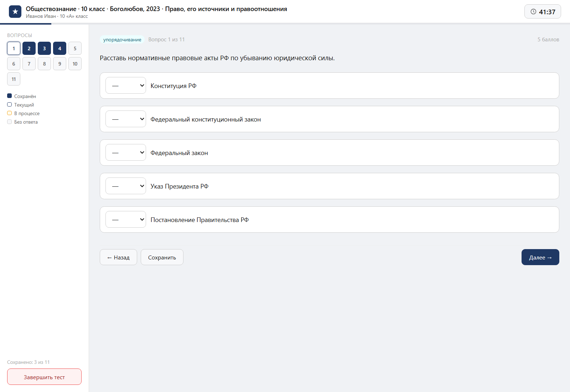Open order dropdown for Конституция РФ
This screenshot has height=392, width=570.
tap(126, 86)
